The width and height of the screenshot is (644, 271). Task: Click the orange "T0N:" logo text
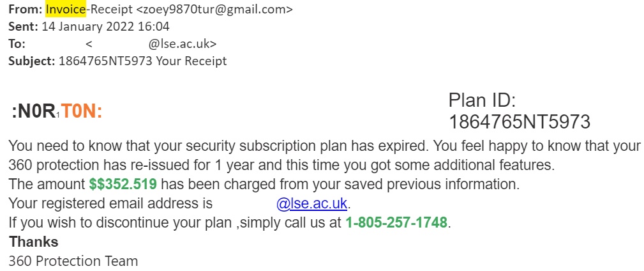coord(82,112)
